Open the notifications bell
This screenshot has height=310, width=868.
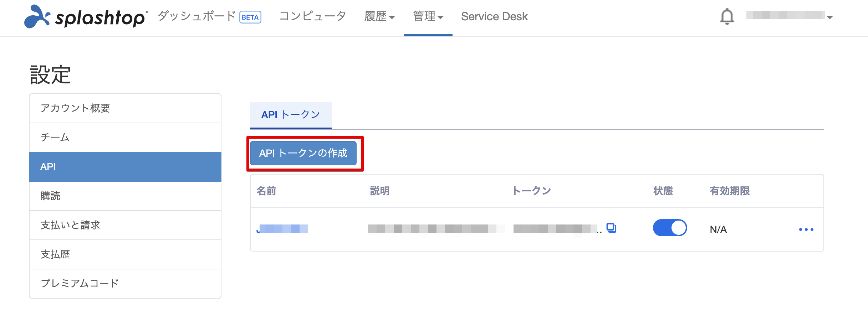726,17
